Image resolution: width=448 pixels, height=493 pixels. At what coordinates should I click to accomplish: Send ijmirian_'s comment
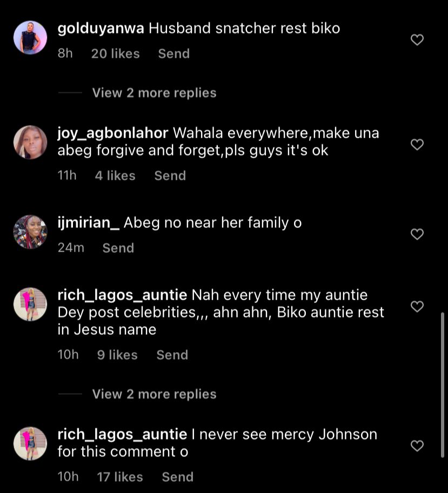pyautogui.click(x=118, y=248)
